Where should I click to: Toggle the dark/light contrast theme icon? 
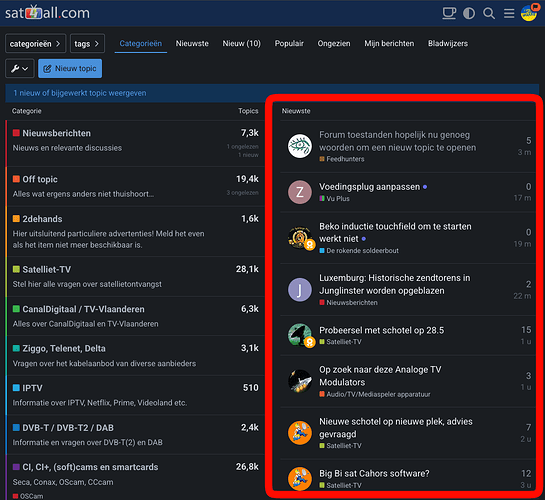(x=469, y=14)
